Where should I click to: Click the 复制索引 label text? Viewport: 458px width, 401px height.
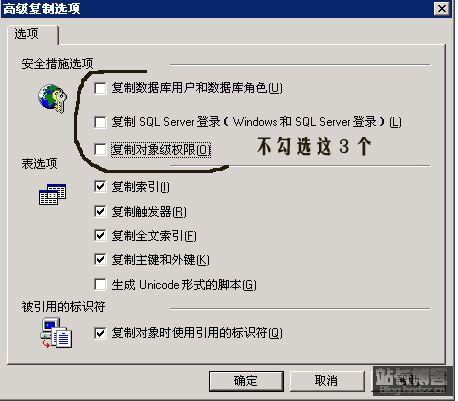pyautogui.click(x=140, y=187)
